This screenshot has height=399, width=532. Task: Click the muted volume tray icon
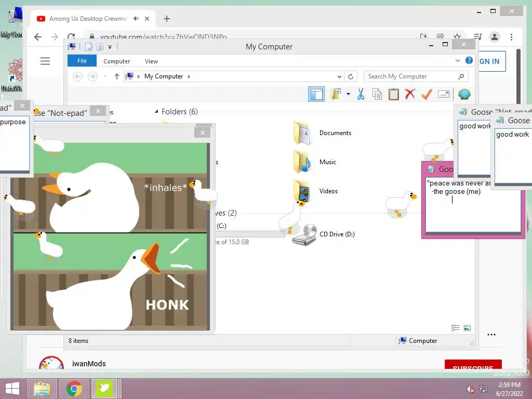(470, 389)
